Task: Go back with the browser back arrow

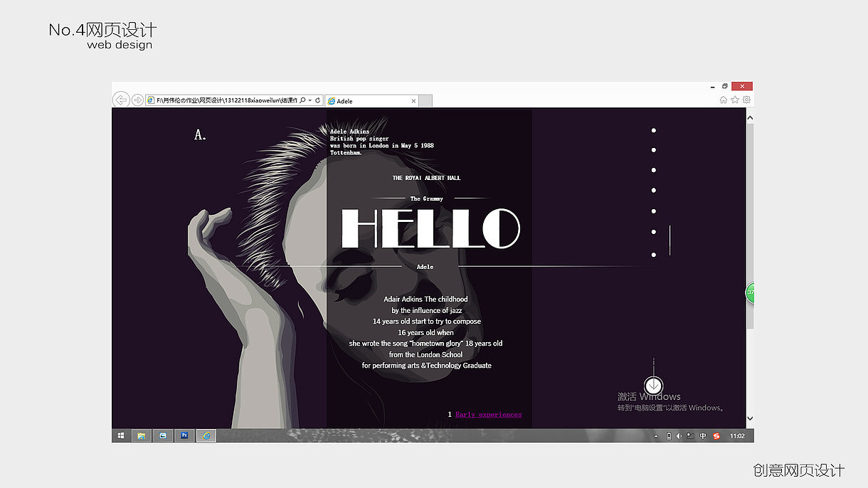Action: (121, 100)
